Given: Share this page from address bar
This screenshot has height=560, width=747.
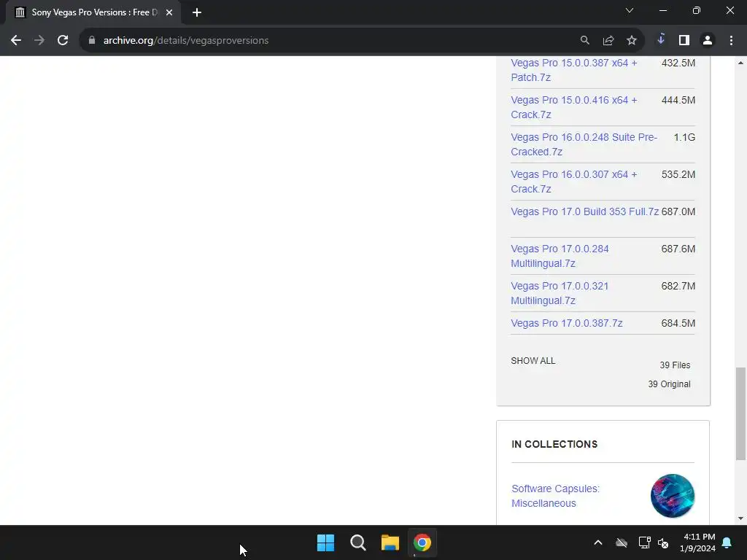Looking at the screenshot, I should click(608, 41).
